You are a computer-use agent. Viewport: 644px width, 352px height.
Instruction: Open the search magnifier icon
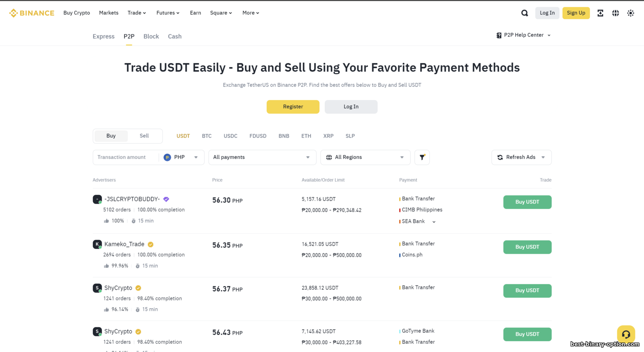525,13
